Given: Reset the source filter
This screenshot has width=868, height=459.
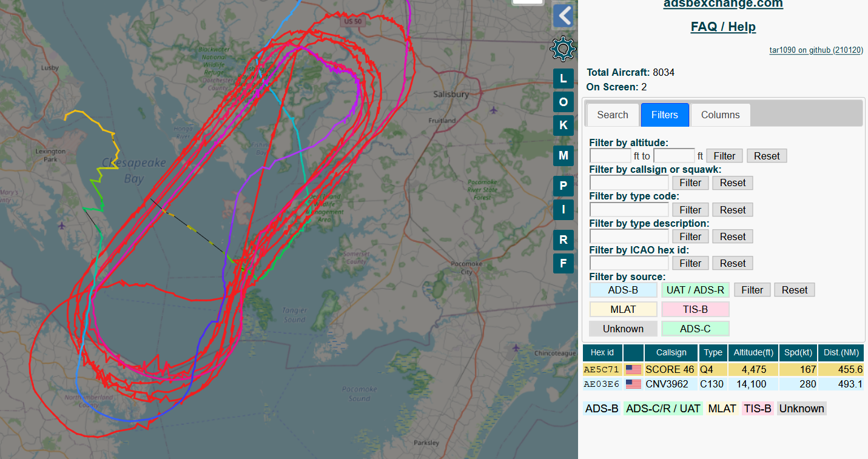Looking at the screenshot, I should (x=795, y=290).
